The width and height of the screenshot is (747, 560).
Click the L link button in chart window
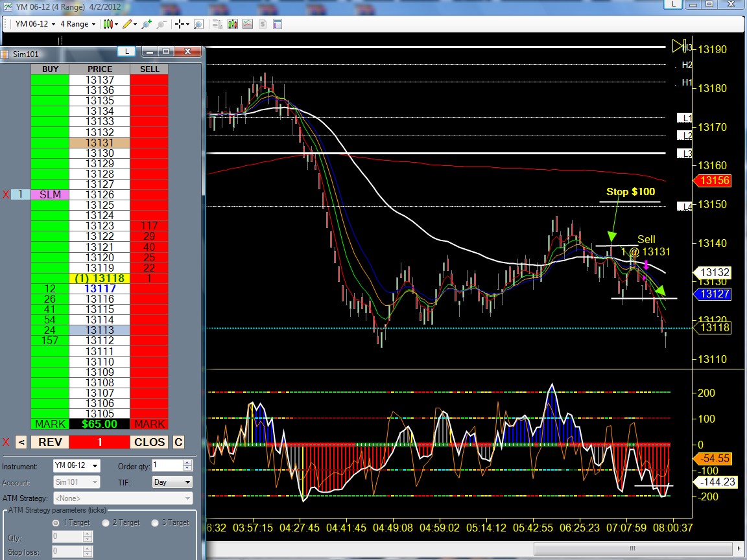click(x=673, y=4)
